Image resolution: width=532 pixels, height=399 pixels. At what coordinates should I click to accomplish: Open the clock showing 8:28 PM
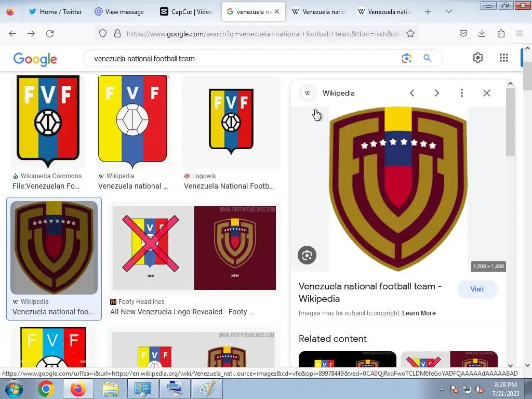(506, 389)
